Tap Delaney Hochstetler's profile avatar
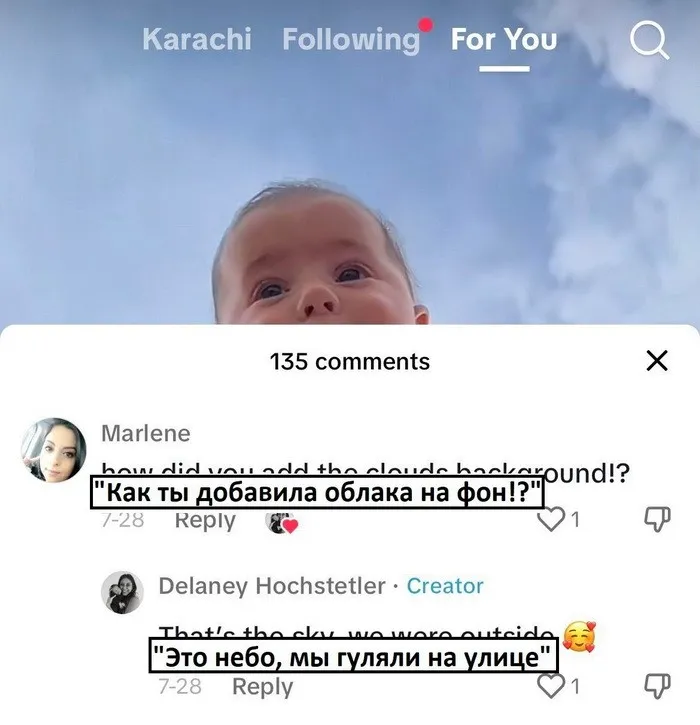700x725 pixels. [122, 592]
